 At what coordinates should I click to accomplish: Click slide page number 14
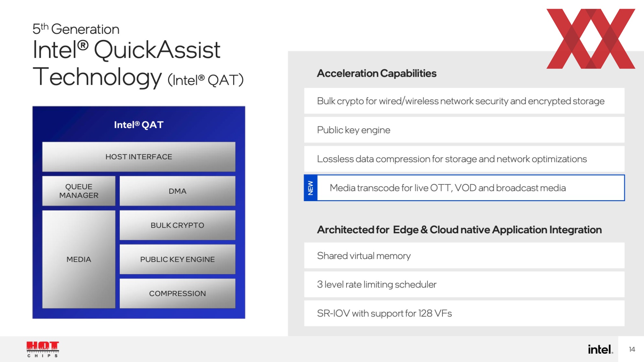[x=632, y=349]
